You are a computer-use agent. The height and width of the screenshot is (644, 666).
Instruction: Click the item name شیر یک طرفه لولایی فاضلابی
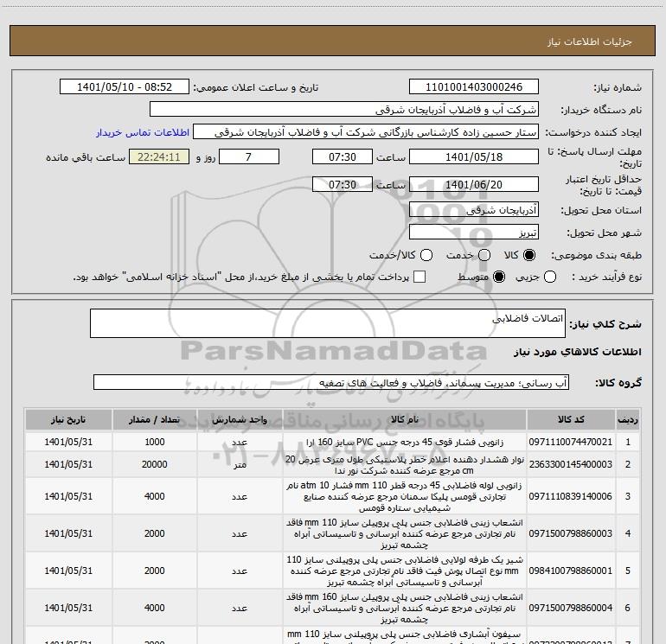pyautogui.click(x=405, y=571)
